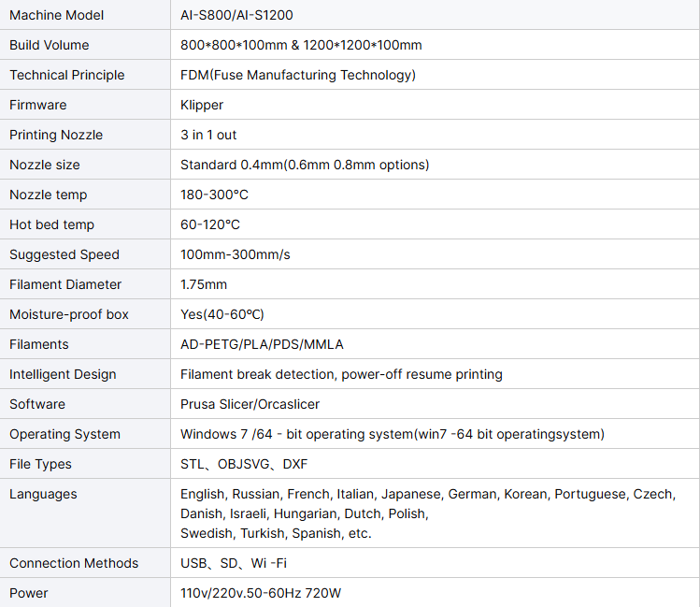Click the 100mm-300mm/s suggested speed value
This screenshot has height=607, width=700.
236,254
